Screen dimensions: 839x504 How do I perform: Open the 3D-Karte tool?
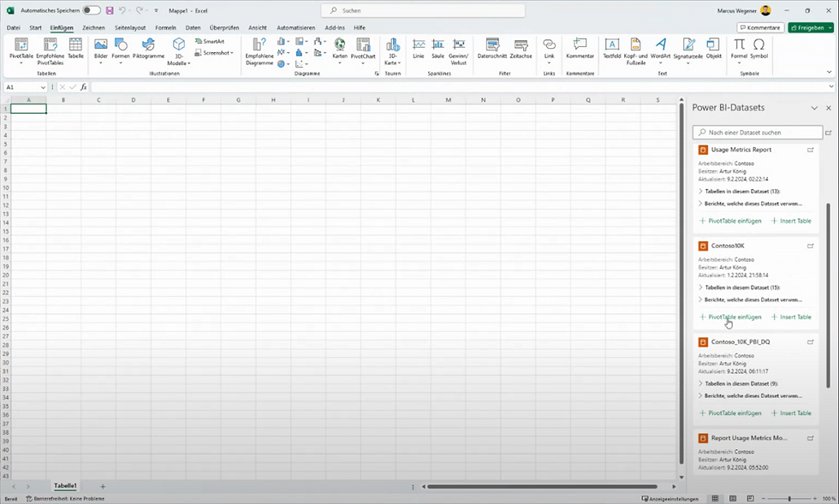pyautogui.click(x=392, y=51)
